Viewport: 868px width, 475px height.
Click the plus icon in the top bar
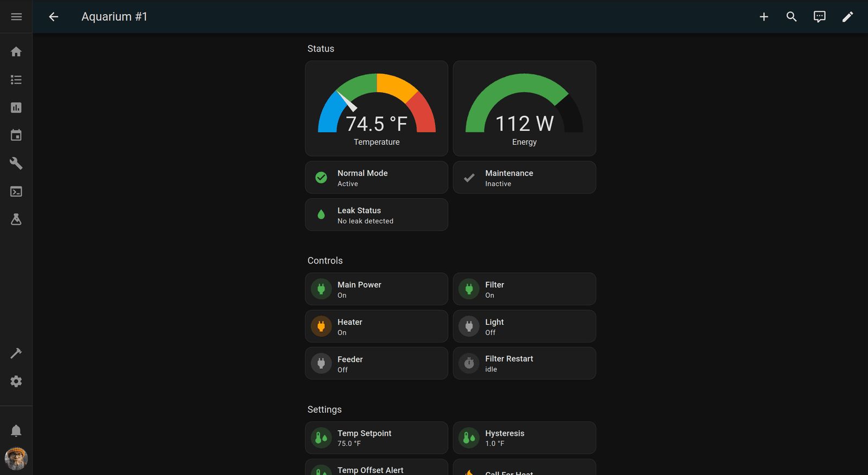click(764, 17)
